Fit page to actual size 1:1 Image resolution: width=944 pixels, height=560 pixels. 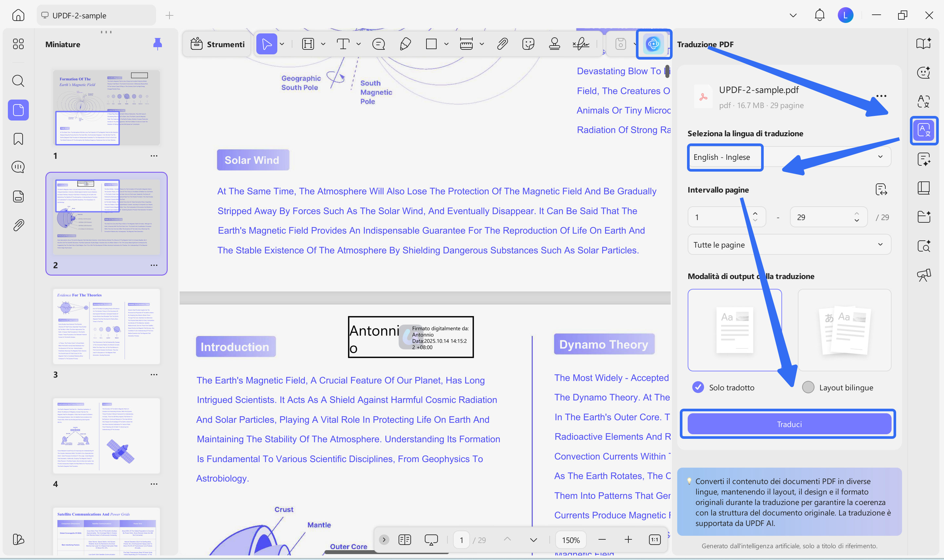pos(654,540)
